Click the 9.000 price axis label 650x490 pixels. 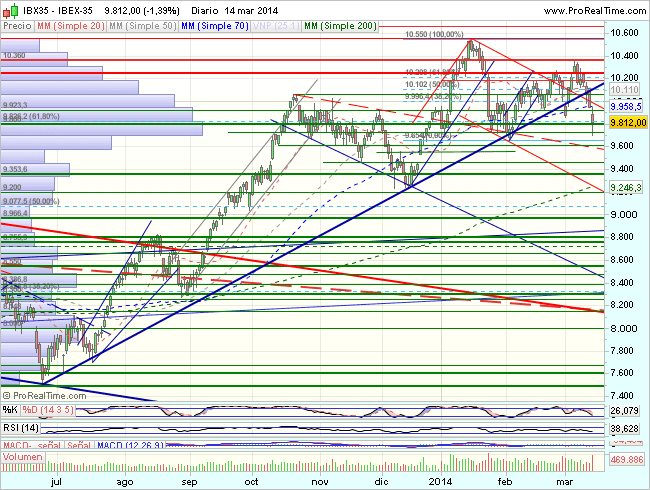[624, 214]
